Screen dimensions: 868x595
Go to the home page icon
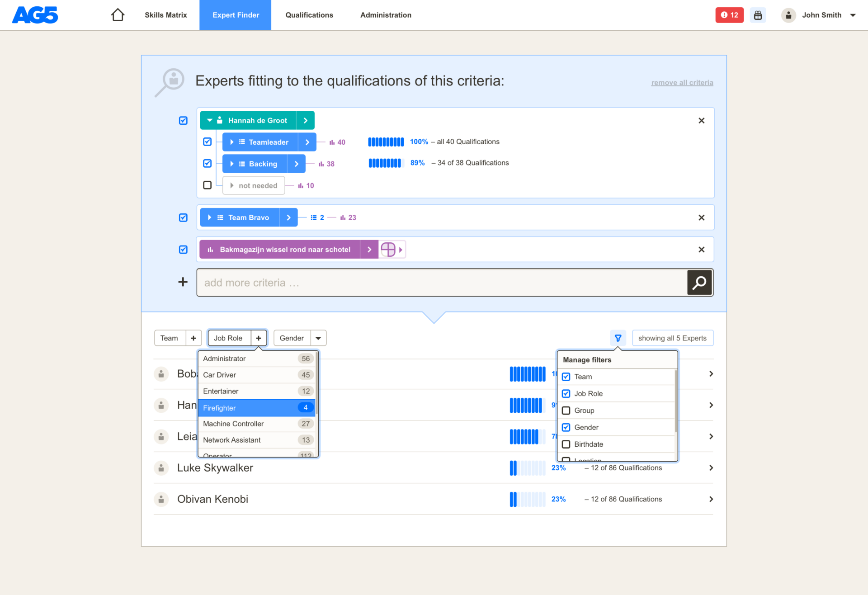click(118, 15)
